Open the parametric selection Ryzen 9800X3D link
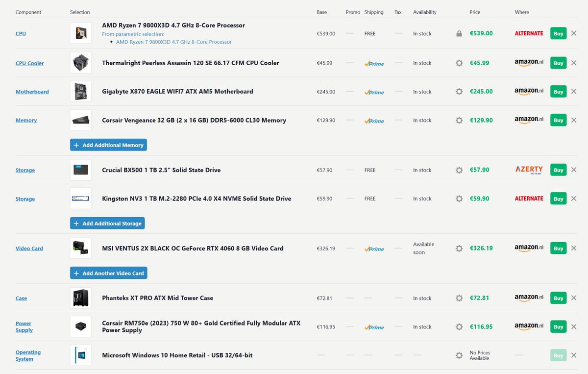The width and height of the screenshot is (588, 374). pos(174,42)
